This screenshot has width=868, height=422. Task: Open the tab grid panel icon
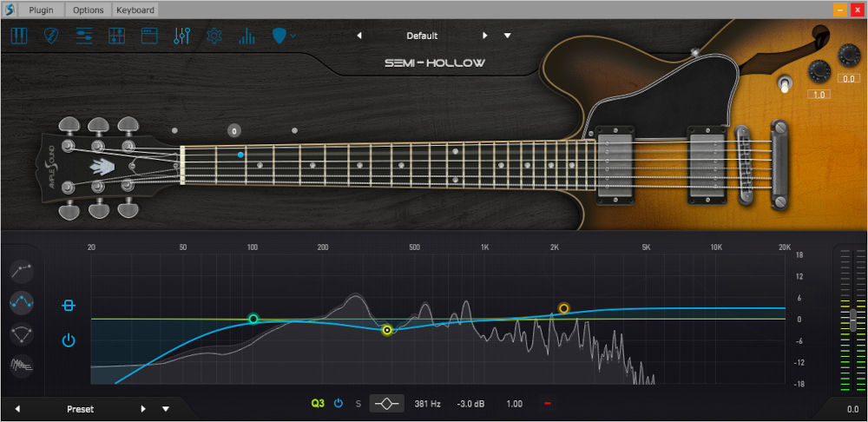[117, 36]
